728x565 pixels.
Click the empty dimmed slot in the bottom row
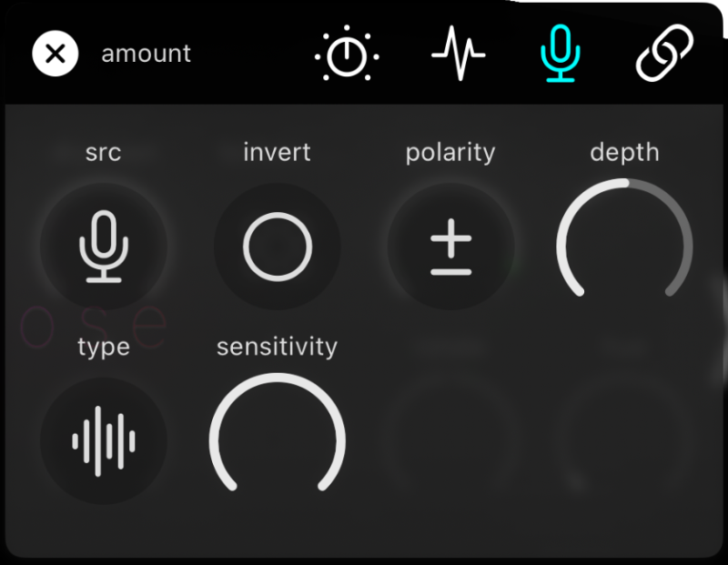450,440
